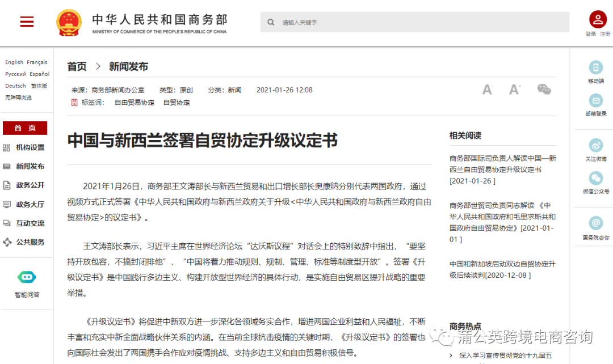Click the 自由贸易协定 tag link

pos(134,102)
